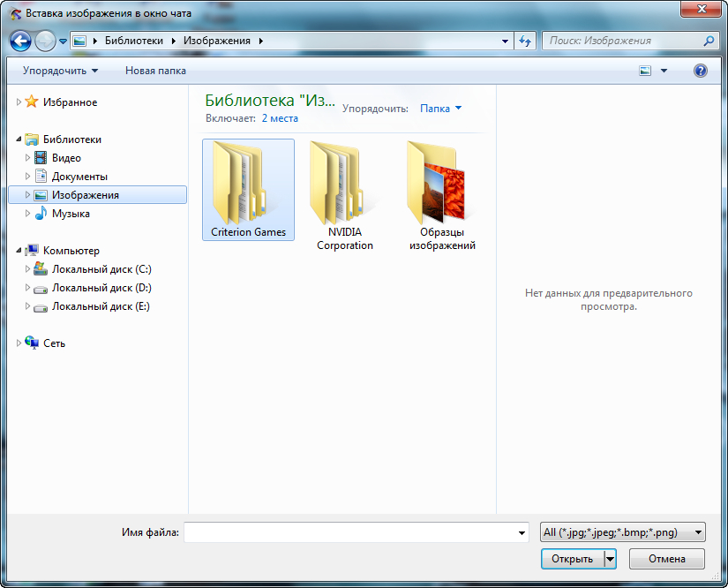Click the Открыть button
The image size is (728, 588).
coord(572,559)
